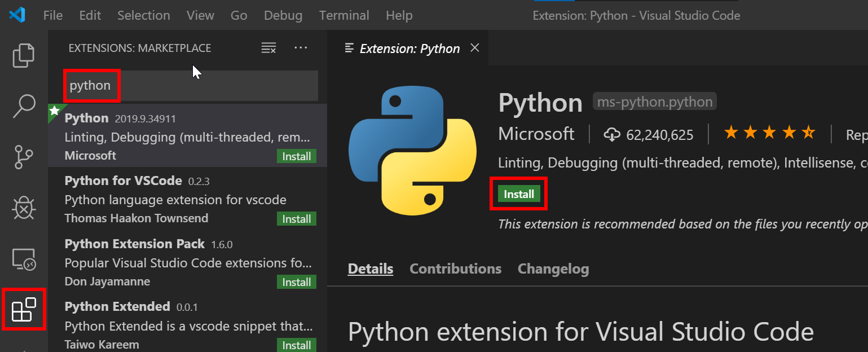Open the View menu
Viewport: 868px width, 352px height.
200,15
